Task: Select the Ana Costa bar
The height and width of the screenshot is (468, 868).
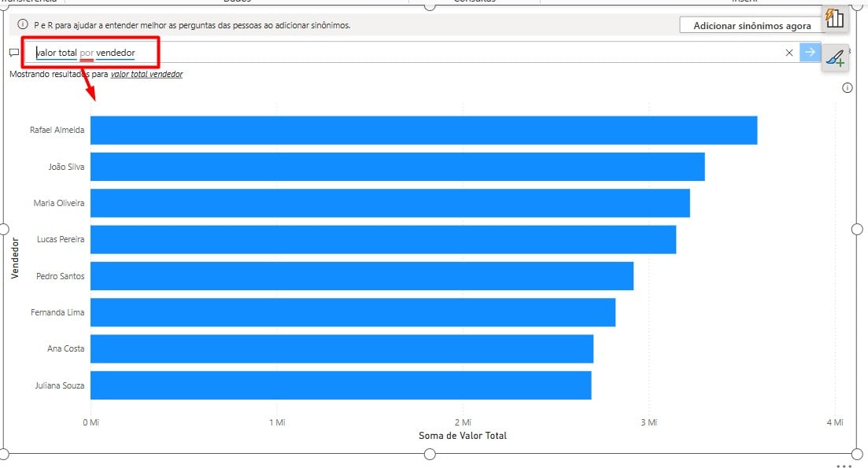Action: point(342,349)
